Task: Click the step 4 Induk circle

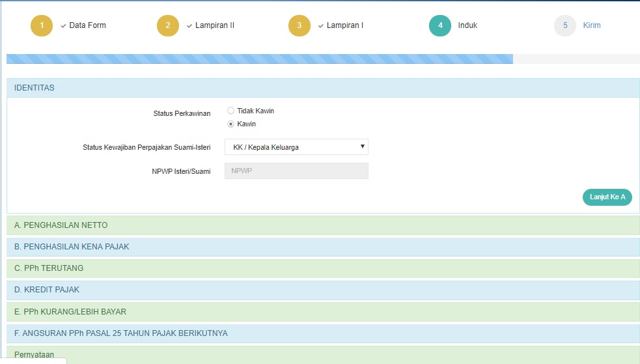Action: coord(440,25)
